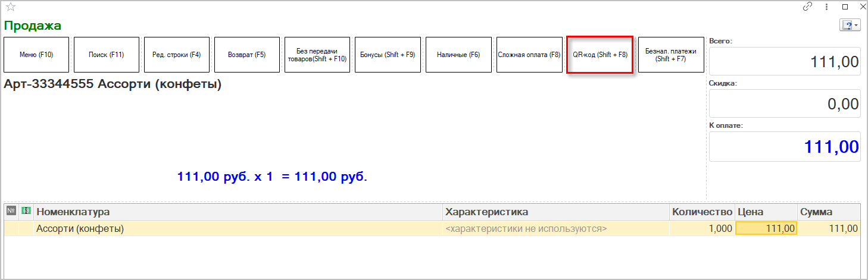
Task: Sort by Характеристика column header
Action: click(x=556, y=212)
